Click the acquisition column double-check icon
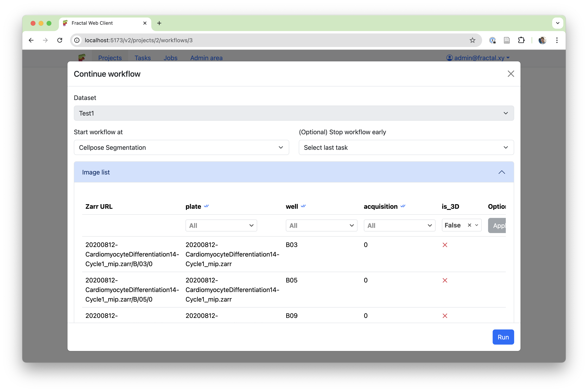This screenshot has width=588, height=392. point(403,206)
